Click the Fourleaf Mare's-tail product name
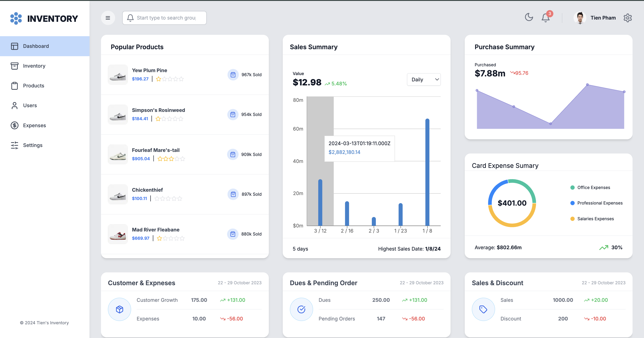 coord(156,150)
